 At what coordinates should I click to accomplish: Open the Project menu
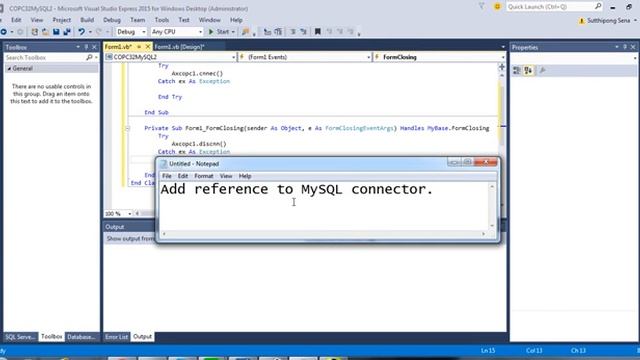(x=62, y=20)
